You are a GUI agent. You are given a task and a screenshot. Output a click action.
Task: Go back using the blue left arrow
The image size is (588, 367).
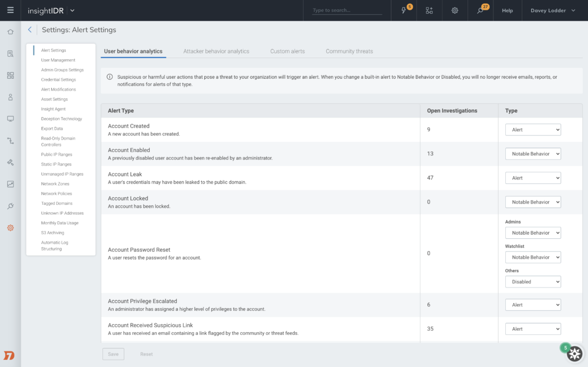[x=30, y=30]
